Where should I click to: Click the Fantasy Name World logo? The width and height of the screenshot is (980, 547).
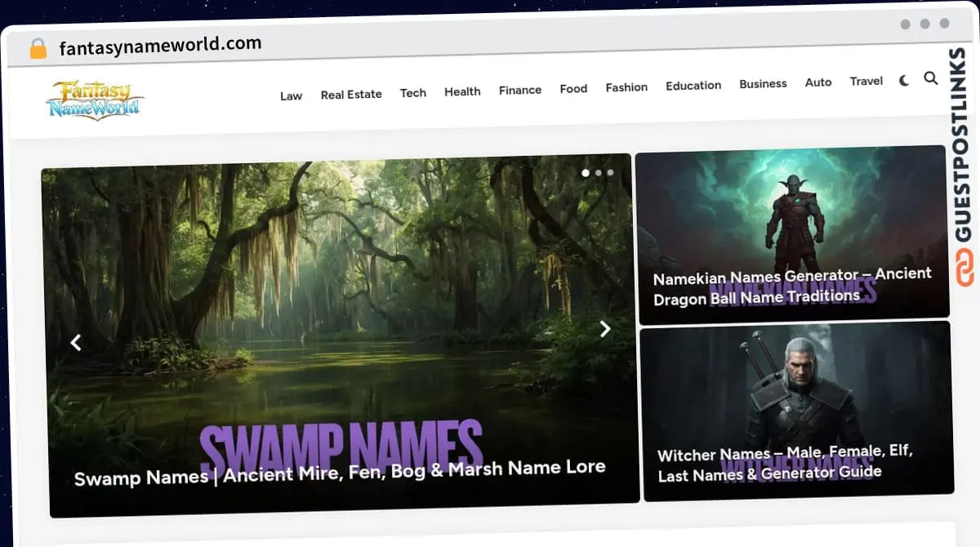95,100
